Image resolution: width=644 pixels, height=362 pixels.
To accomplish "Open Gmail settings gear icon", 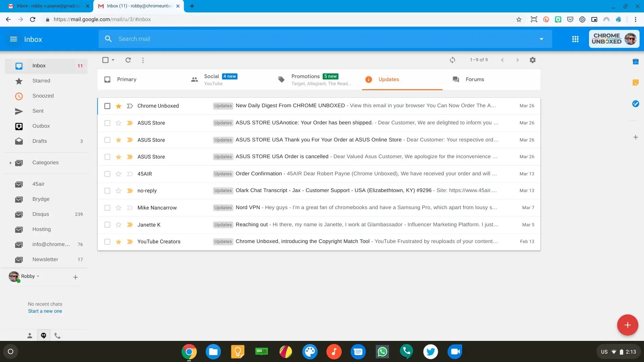I will 532,60.
